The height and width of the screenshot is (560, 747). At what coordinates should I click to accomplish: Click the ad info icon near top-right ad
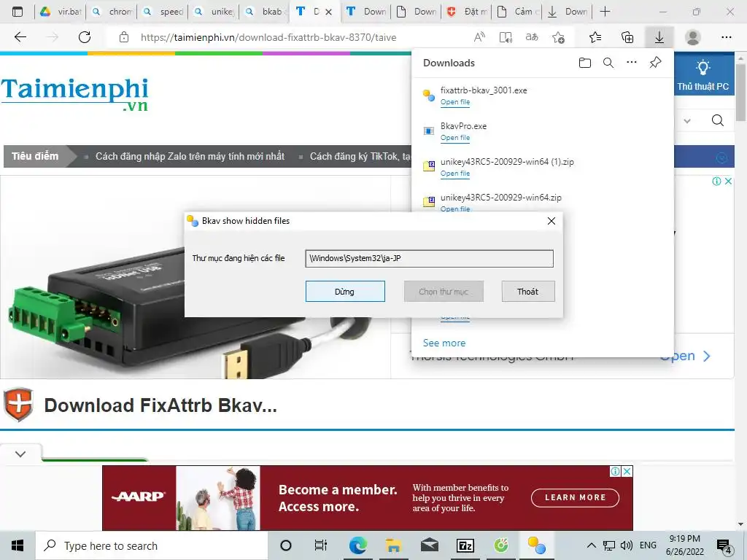[x=716, y=181]
